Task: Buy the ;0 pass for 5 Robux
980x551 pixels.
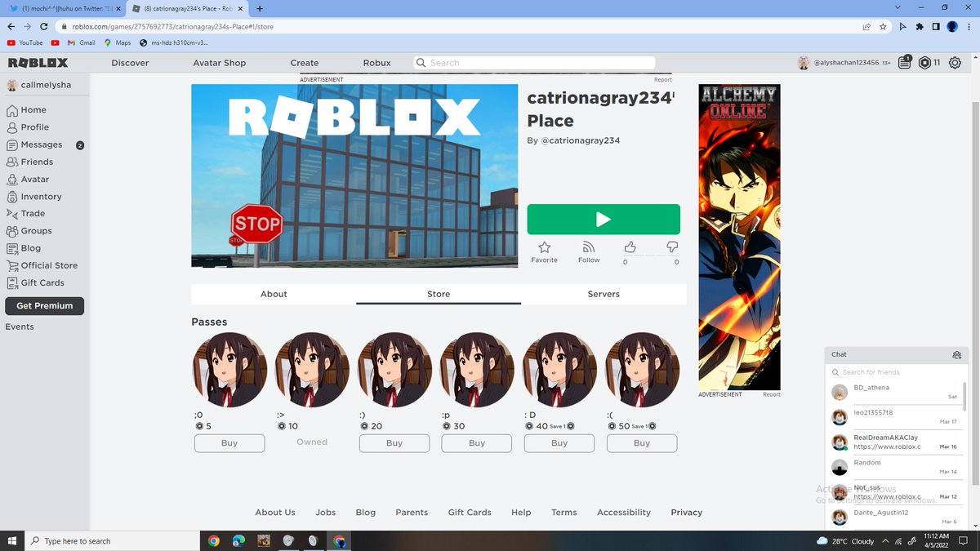Action: coord(229,443)
